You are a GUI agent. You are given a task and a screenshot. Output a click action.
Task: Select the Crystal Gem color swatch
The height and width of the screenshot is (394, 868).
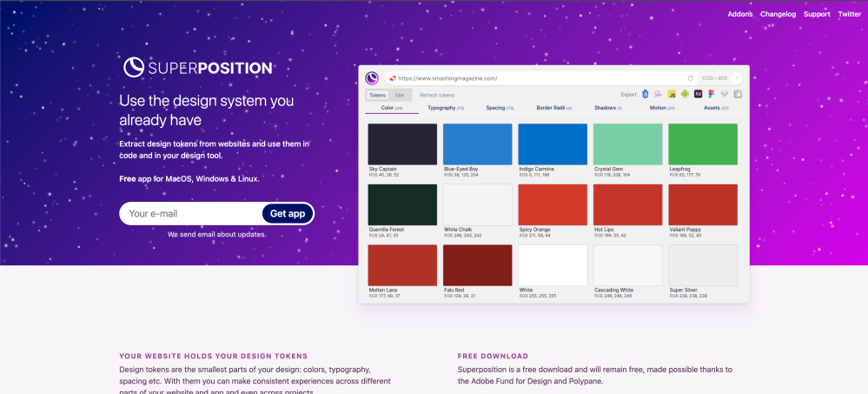point(627,144)
